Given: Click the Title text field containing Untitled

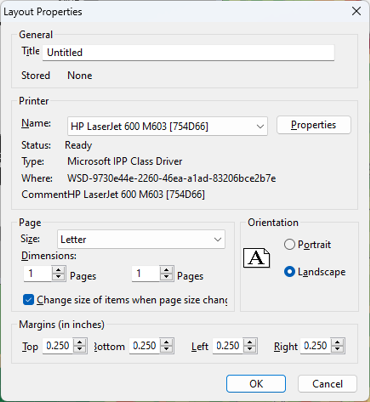Looking at the screenshot, I should coord(188,52).
